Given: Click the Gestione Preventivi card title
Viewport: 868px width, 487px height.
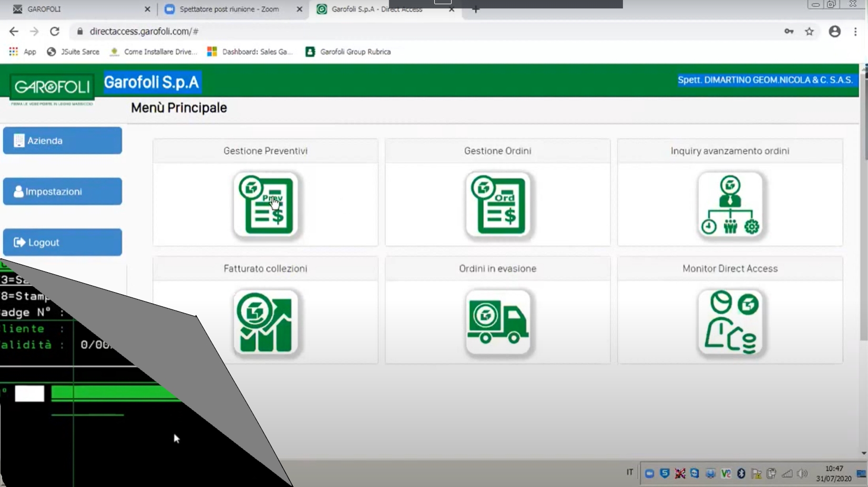Looking at the screenshot, I should point(265,151).
